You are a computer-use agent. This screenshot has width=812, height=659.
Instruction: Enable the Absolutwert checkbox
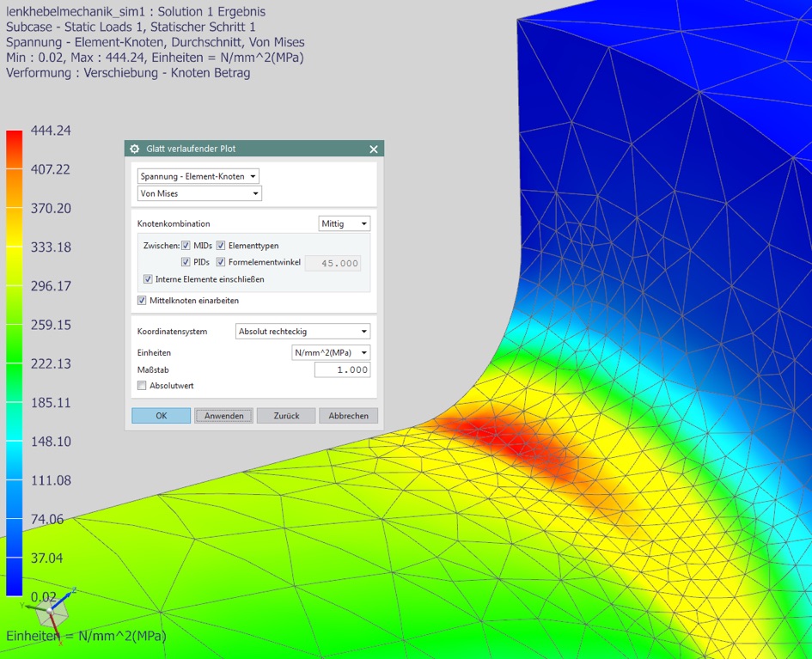click(143, 386)
